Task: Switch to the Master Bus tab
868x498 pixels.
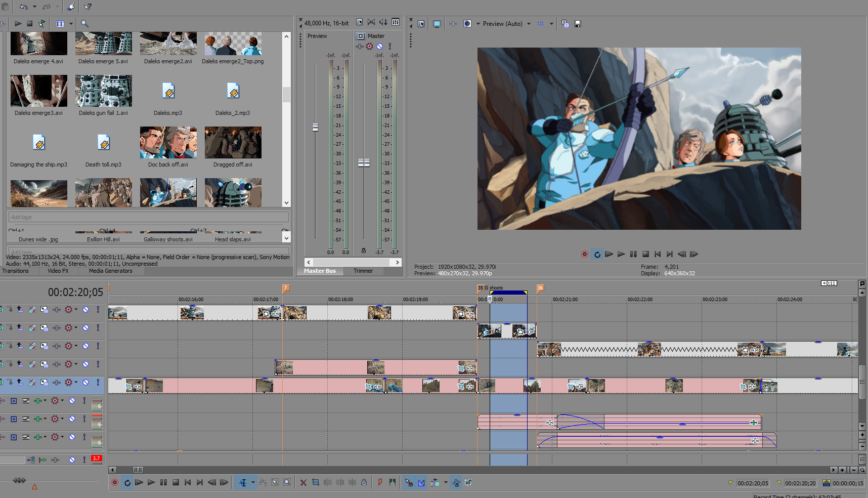Action: (320, 271)
